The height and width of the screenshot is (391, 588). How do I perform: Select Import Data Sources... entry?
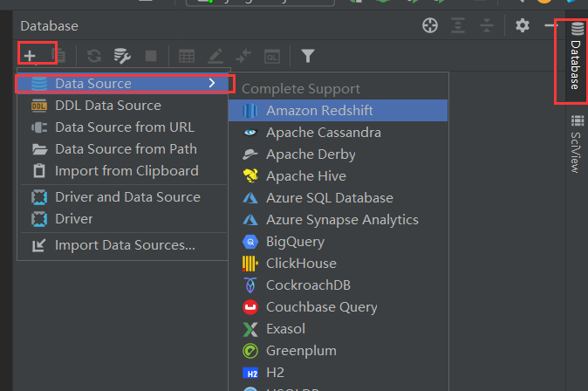tap(123, 245)
